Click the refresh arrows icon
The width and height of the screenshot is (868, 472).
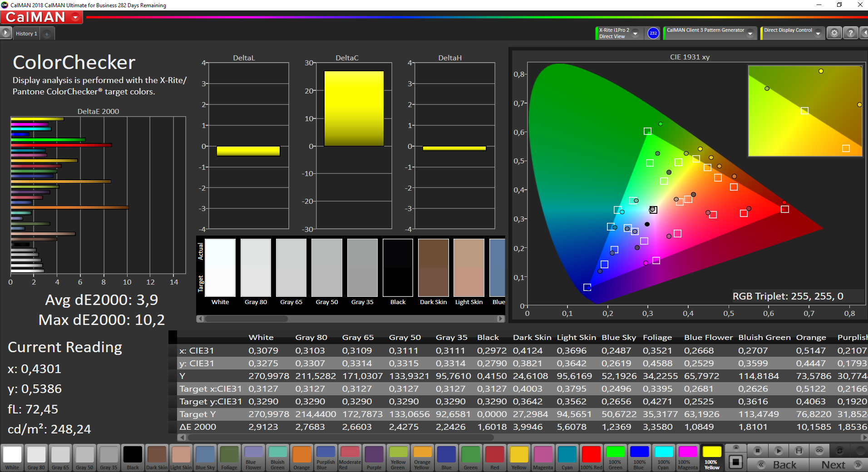click(x=840, y=451)
